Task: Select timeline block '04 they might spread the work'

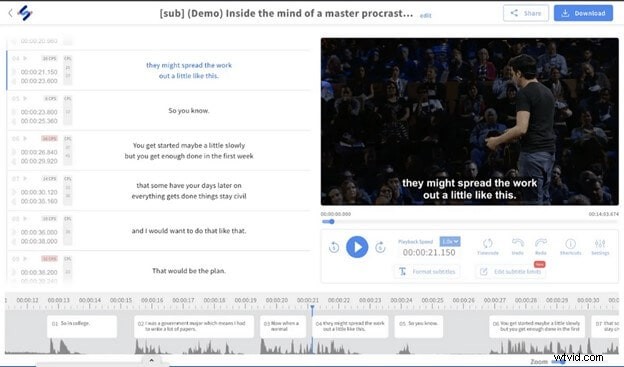Action: (x=350, y=326)
